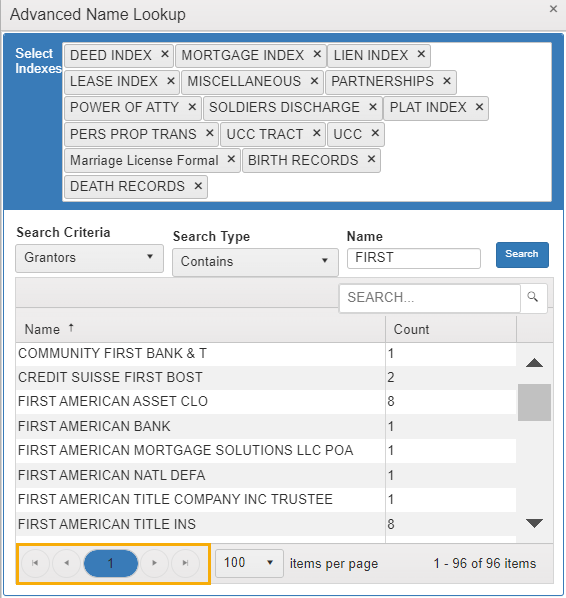Remove the DEATH RECORDS tag

click(198, 186)
